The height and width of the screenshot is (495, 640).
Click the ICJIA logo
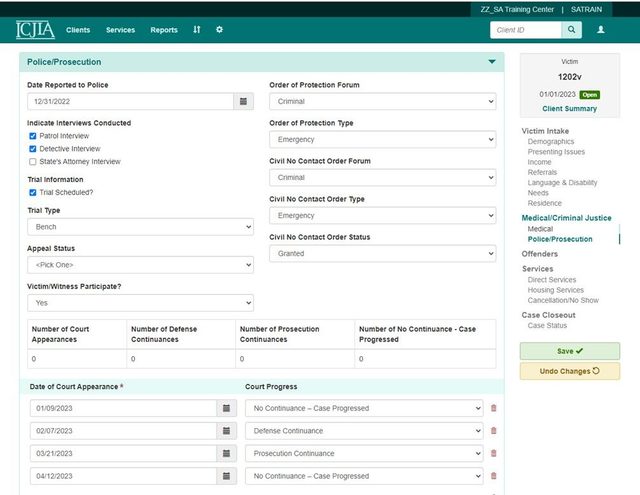(x=35, y=30)
